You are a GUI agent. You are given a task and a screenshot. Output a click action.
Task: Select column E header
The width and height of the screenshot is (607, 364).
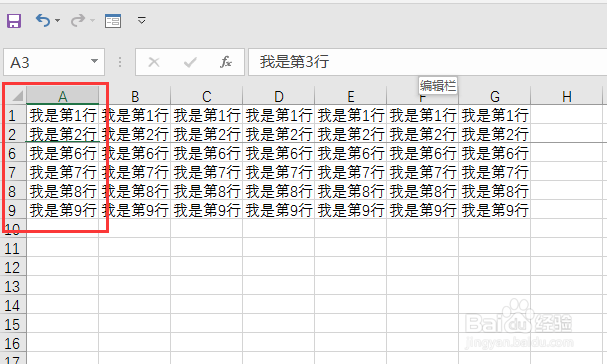350,96
